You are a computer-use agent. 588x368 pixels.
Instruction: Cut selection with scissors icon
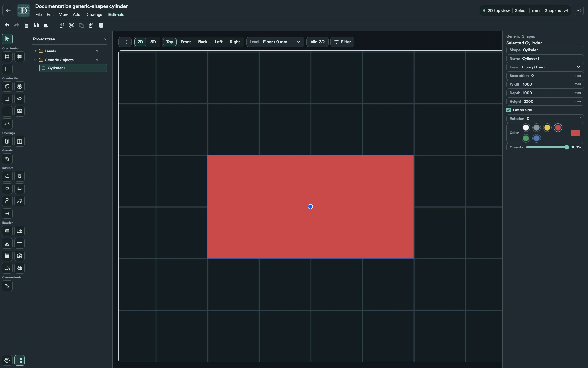click(x=72, y=25)
